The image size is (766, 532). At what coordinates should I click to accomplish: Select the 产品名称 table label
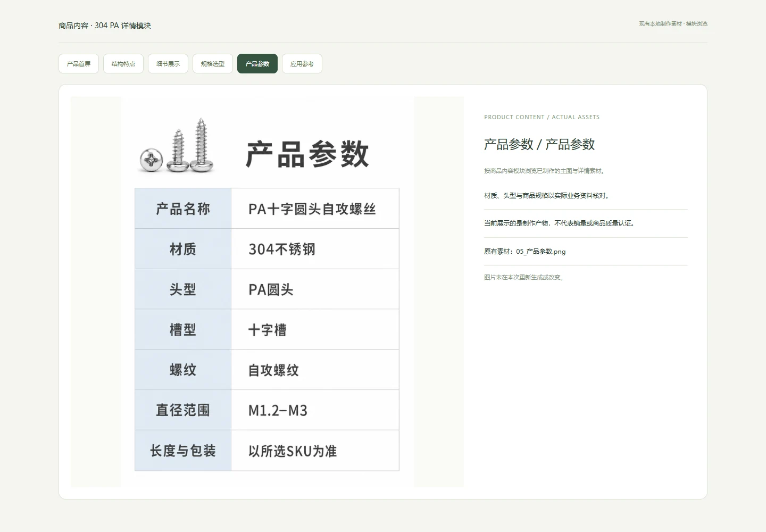point(183,209)
